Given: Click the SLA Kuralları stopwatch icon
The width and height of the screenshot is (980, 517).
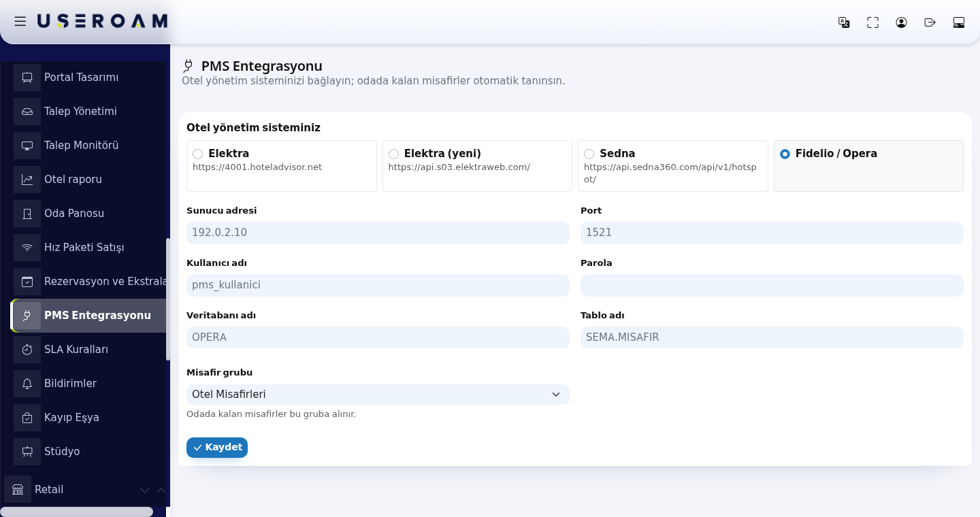Looking at the screenshot, I should pyautogui.click(x=27, y=350).
